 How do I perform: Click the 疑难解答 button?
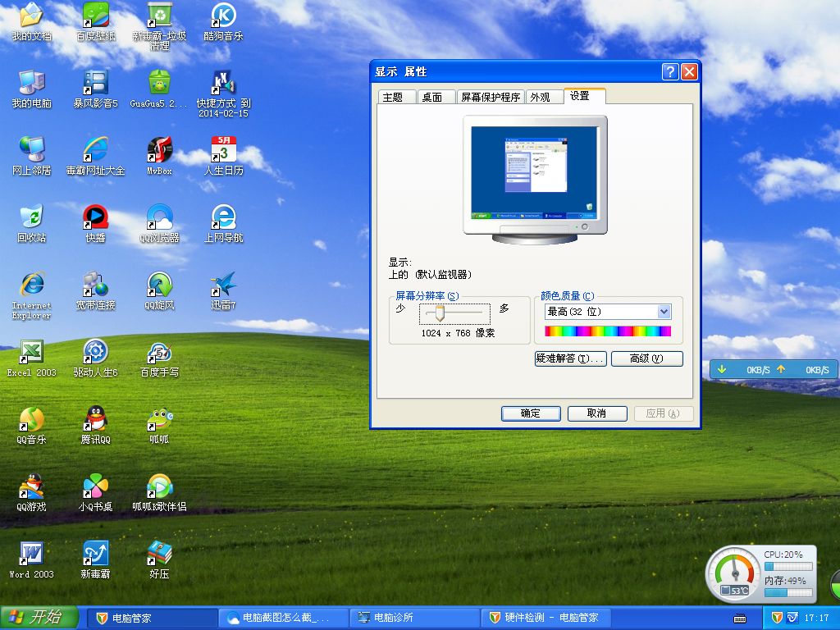point(571,358)
